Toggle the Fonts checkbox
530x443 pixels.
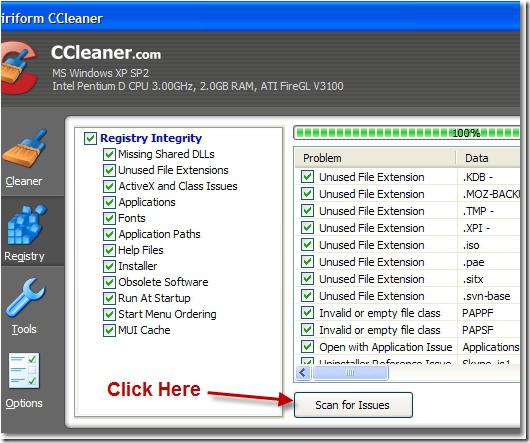point(109,218)
